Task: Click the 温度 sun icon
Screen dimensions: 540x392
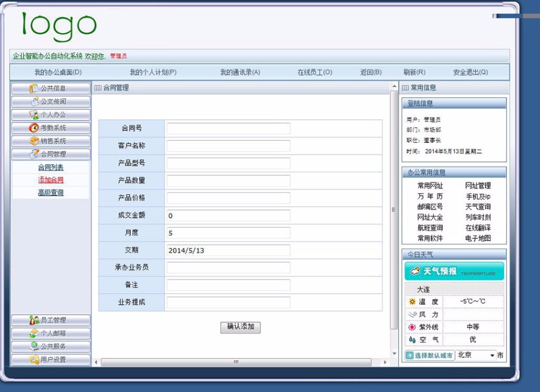Action: [x=412, y=302]
